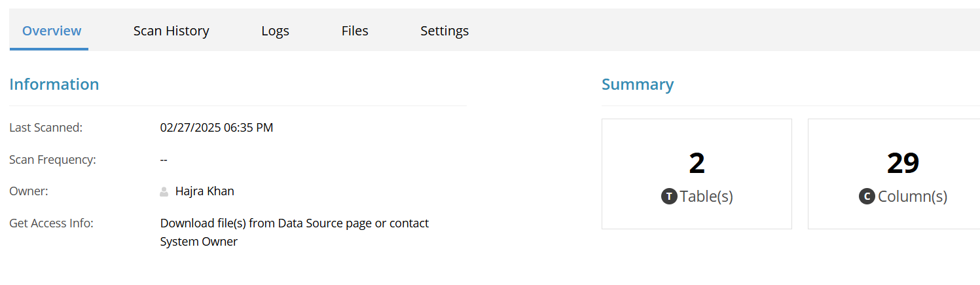Viewport: 980px width, 285px height.
Task: Go to the Files tab
Action: pyautogui.click(x=355, y=31)
